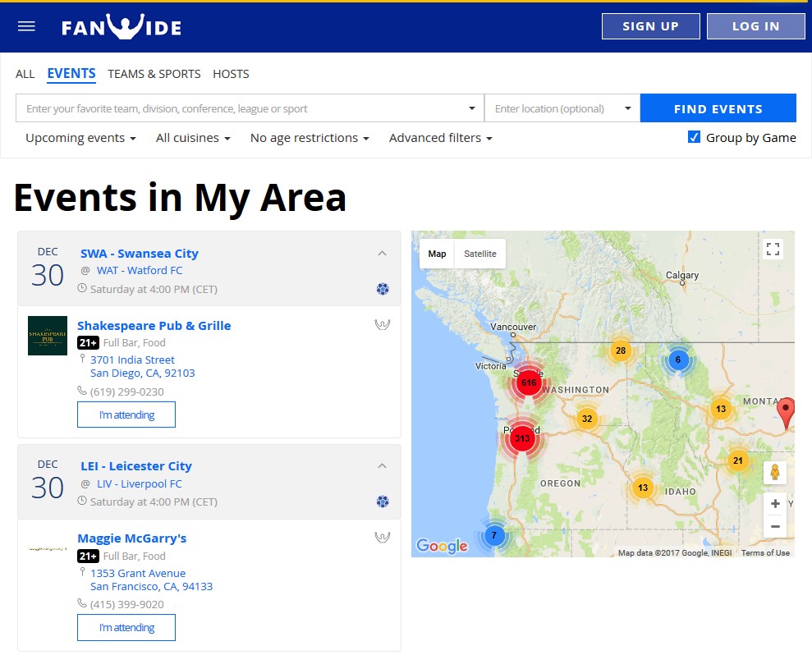Viewport: 812px width, 655px height.
Task: Click fan icon beside Maggie McGarry's
Action: click(x=382, y=537)
